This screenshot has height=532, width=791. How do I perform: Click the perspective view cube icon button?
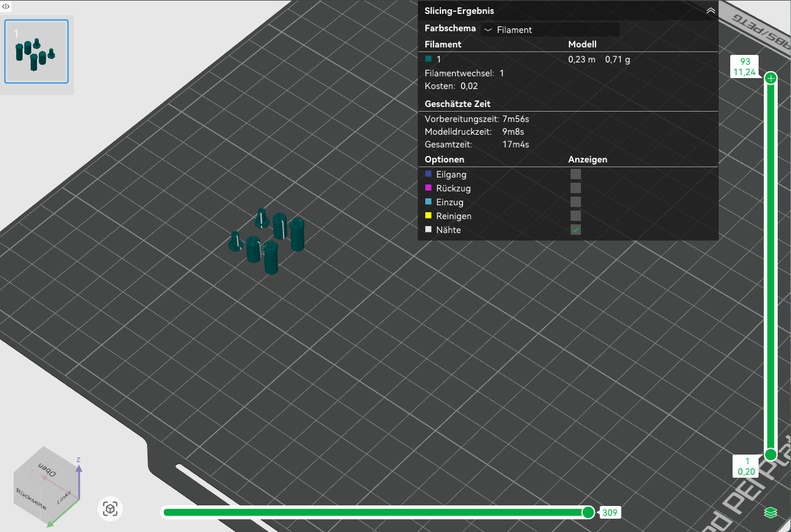pyautogui.click(x=110, y=509)
